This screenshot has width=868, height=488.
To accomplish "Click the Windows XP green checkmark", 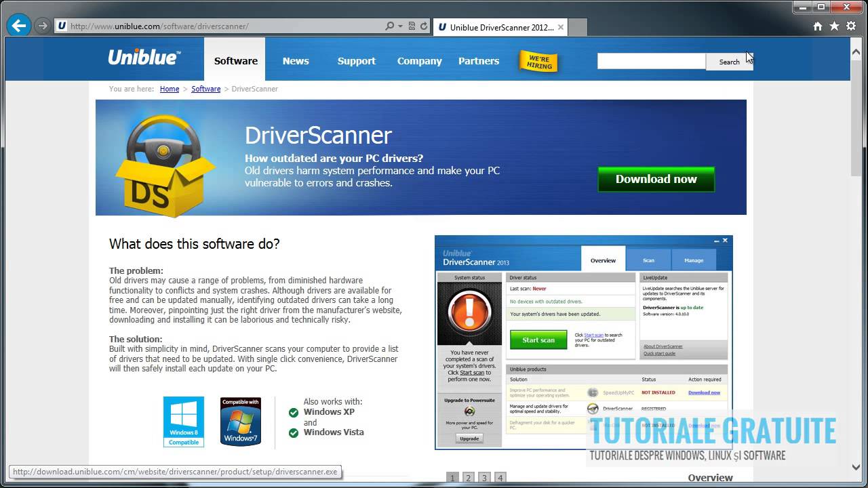I will point(294,412).
